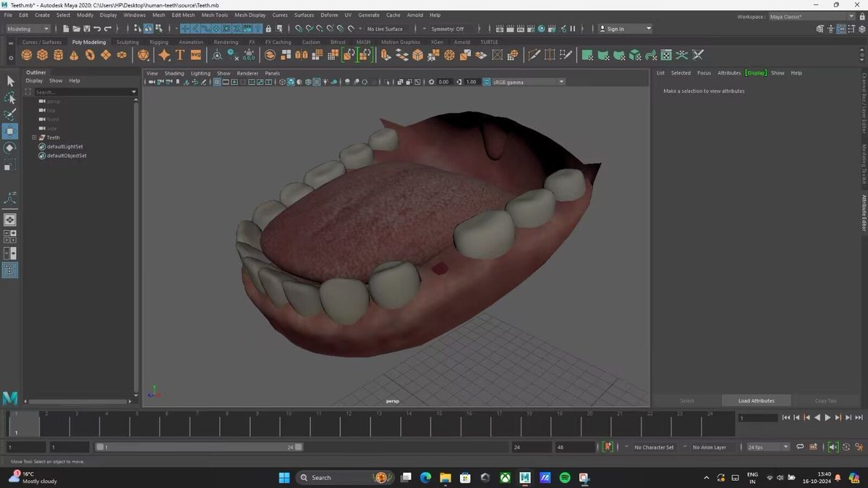Set viewport exposure value to adjust brightness
This screenshot has width=868, height=488.
pos(446,82)
